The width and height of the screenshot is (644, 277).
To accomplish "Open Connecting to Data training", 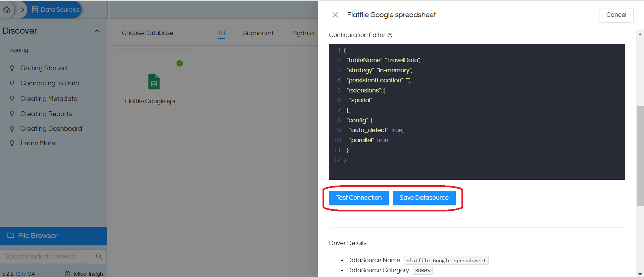I will tap(50, 83).
